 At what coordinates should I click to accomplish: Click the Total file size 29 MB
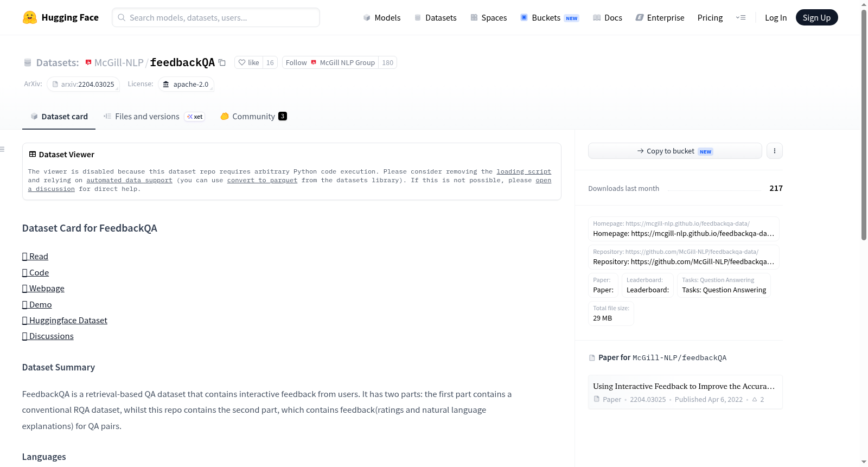611,314
